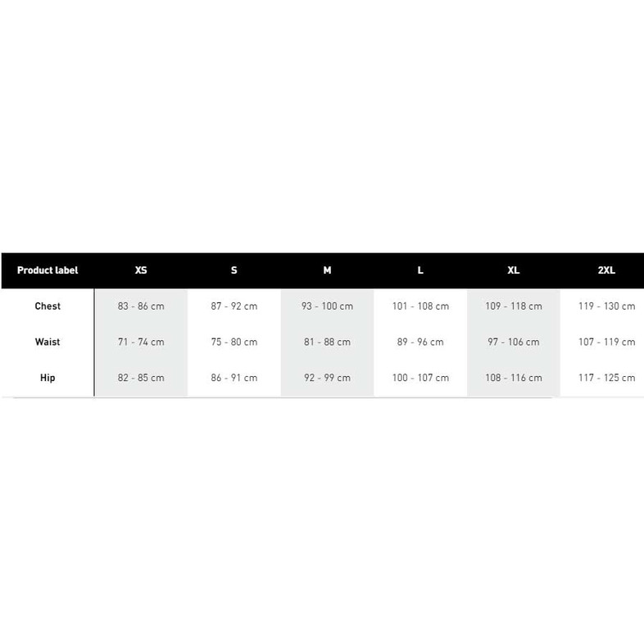Click the Hip row label

pyautogui.click(x=48, y=378)
